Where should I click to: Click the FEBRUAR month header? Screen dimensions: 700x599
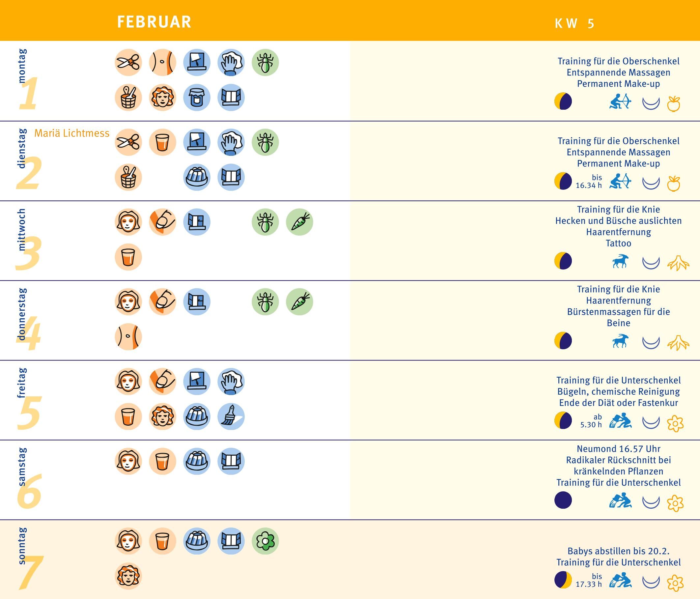(x=154, y=22)
